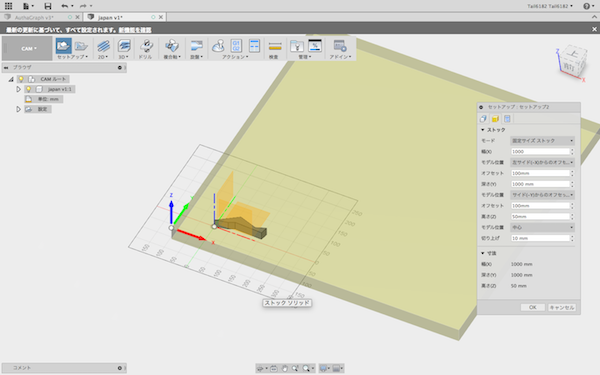
Task: Open the File menu icon
Action: 27,6
